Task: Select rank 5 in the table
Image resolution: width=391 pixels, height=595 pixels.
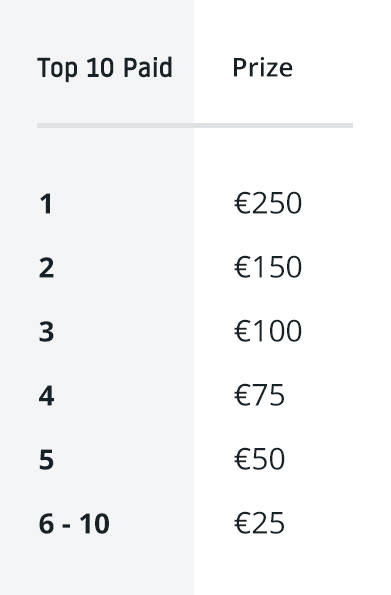Action: [x=46, y=460]
